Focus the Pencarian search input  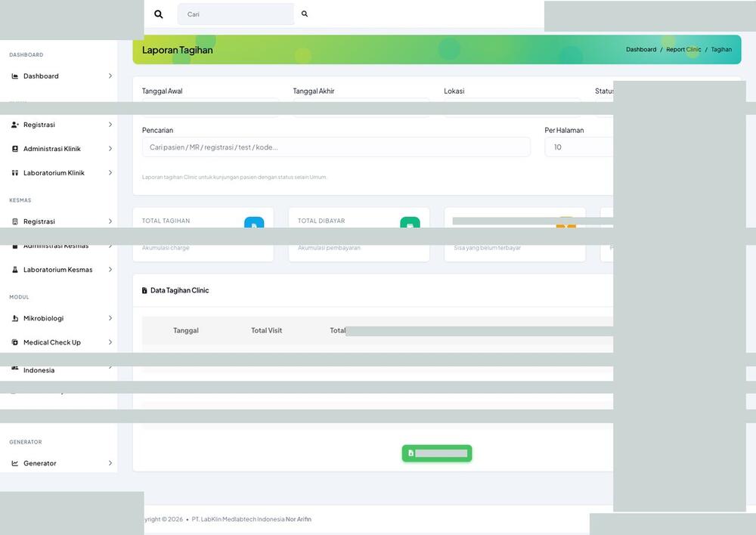click(x=336, y=147)
